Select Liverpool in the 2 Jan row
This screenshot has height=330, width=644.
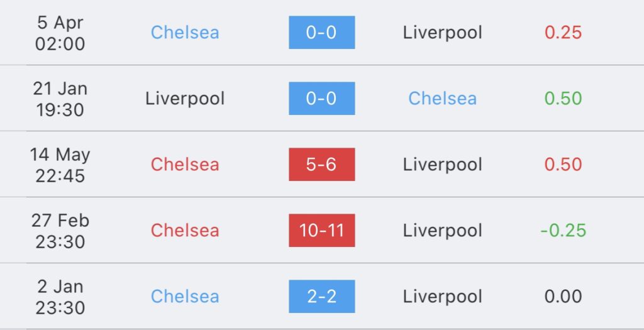click(442, 296)
